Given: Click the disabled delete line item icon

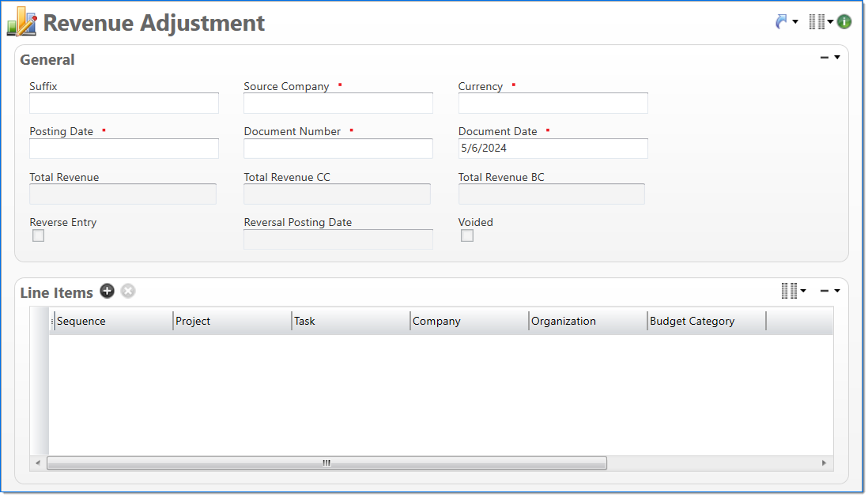Looking at the screenshot, I should point(128,292).
